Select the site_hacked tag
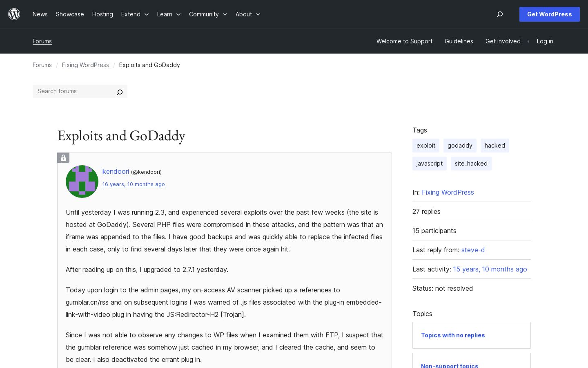This screenshot has width=588, height=368. coord(471,164)
